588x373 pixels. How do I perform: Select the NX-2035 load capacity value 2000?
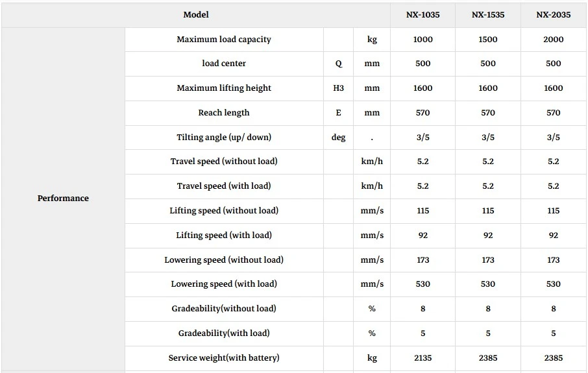click(553, 40)
